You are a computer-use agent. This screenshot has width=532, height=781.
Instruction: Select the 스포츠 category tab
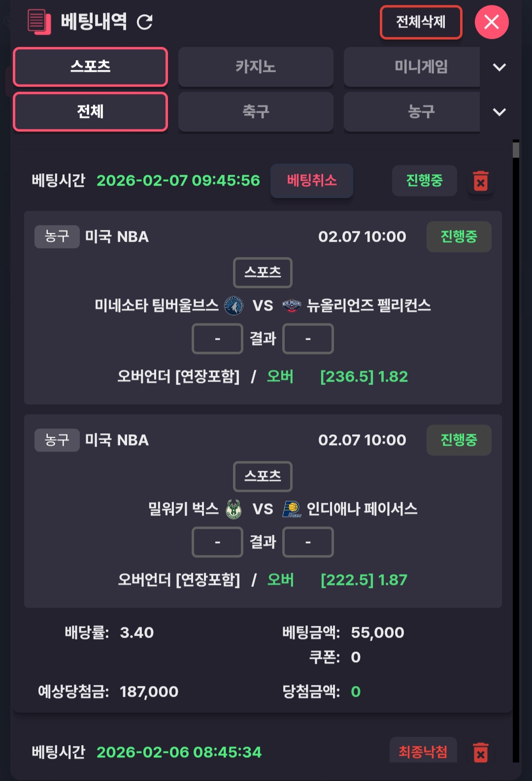(x=91, y=66)
